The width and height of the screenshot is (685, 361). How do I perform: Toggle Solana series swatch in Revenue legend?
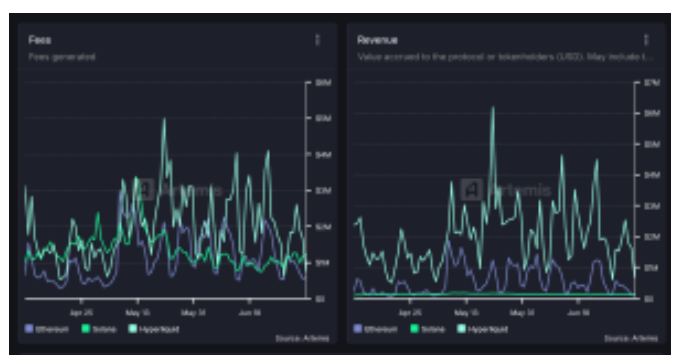click(414, 329)
